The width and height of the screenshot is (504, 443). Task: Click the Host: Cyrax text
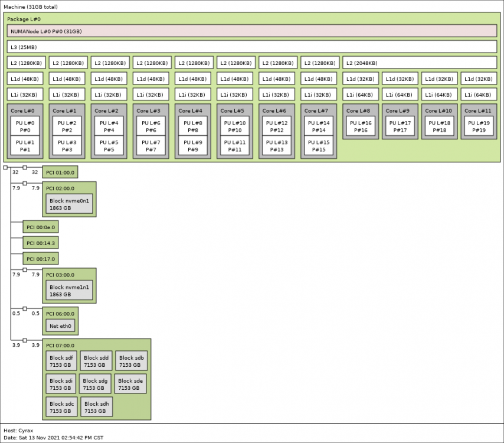[x=18, y=431]
